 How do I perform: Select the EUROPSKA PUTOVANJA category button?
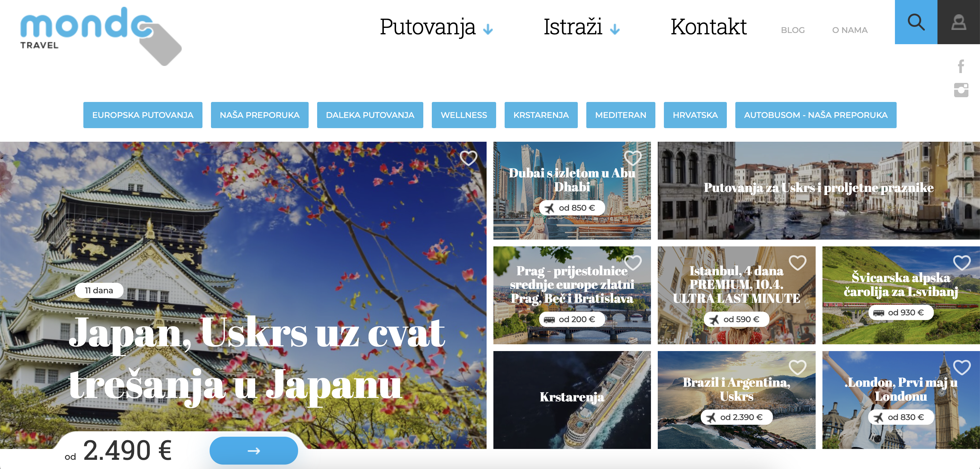[x=143, y=115]
